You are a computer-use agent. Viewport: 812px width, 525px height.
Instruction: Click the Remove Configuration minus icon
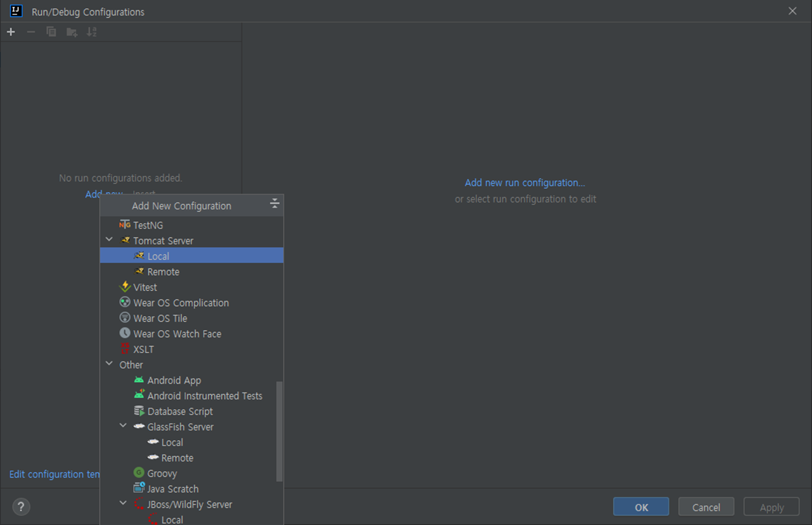tap(31, 32)
